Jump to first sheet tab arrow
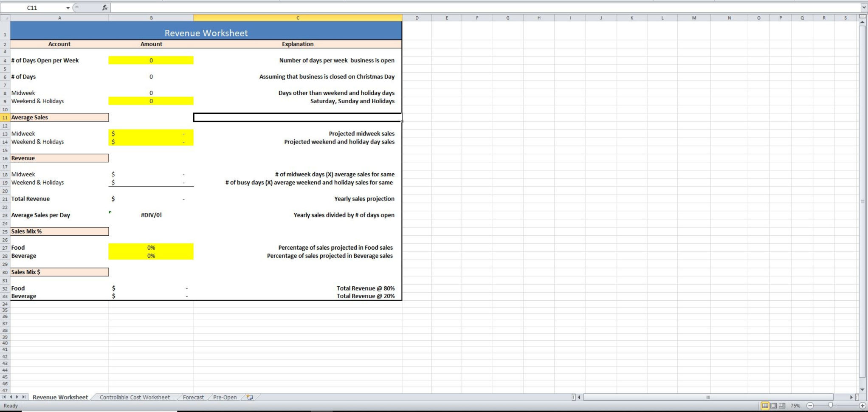Image resolution: width=868 pixels, height=412 pixels. [4, 397]
